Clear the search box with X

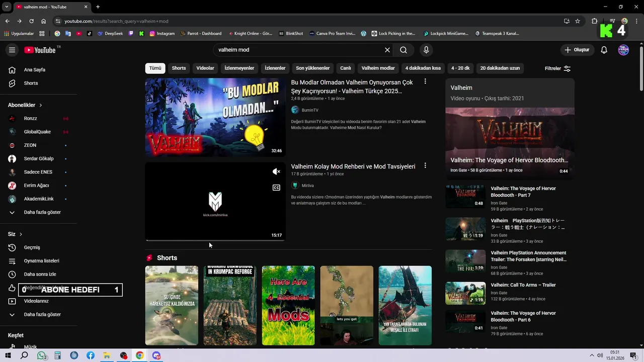(x=387, y=50)
